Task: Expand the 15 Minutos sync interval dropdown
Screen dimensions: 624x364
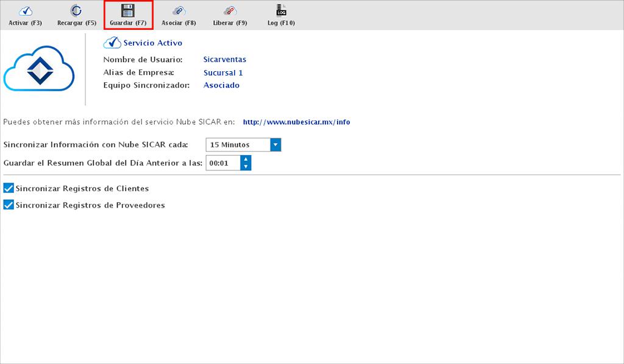Action: [x=238, y=145]
